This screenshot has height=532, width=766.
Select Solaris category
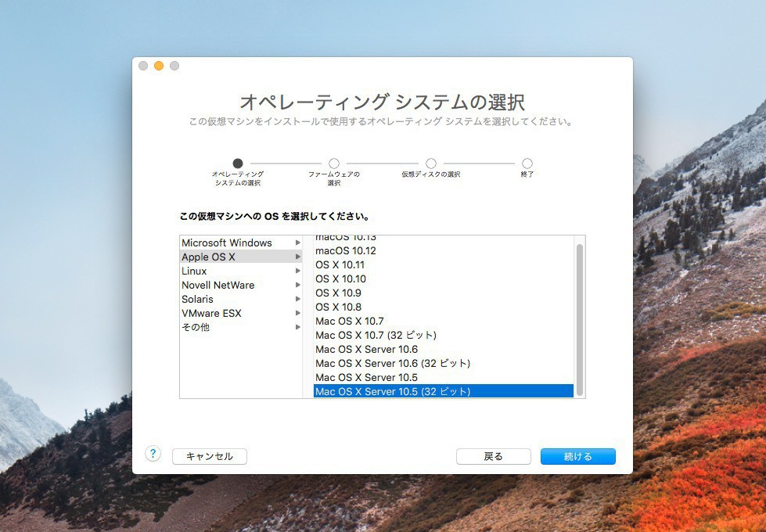(x=241, y=299)
